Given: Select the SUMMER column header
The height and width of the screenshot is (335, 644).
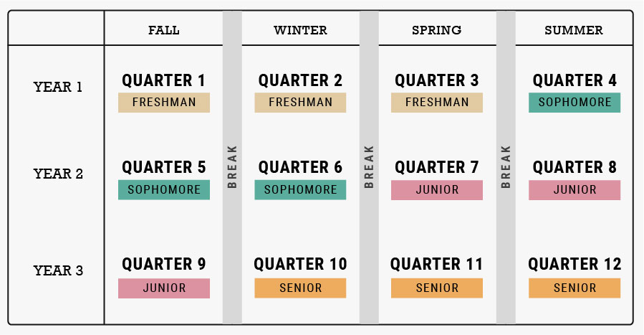Looking at the screenshot, I should coord(574,30).
